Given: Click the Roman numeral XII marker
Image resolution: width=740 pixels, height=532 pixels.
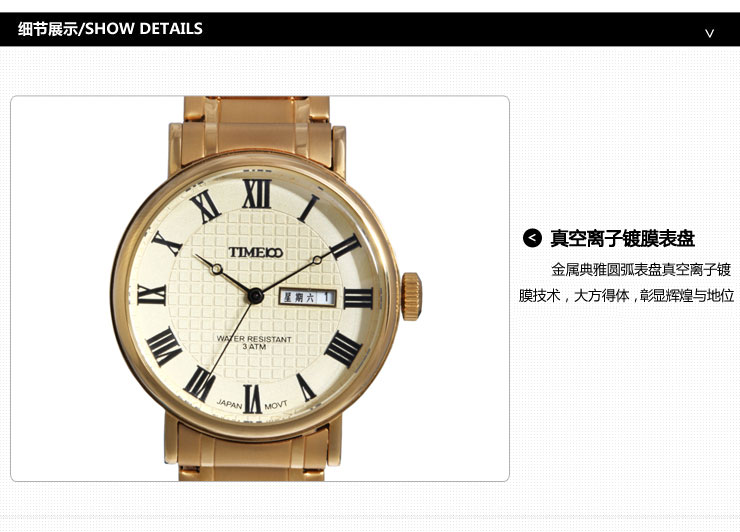Looking at the screenshot, I should (x=257, y=194).
